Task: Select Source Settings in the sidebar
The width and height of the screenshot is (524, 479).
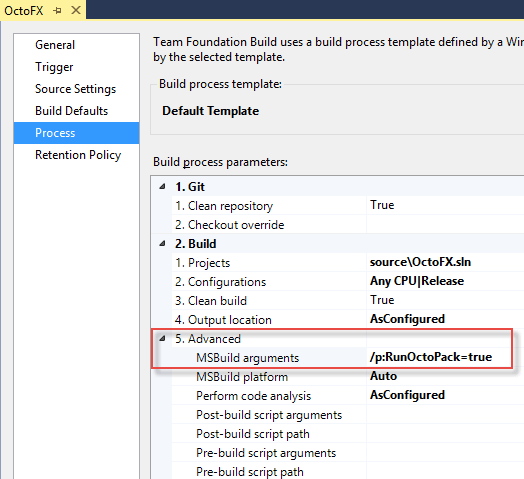Action: tap(77, 89)
